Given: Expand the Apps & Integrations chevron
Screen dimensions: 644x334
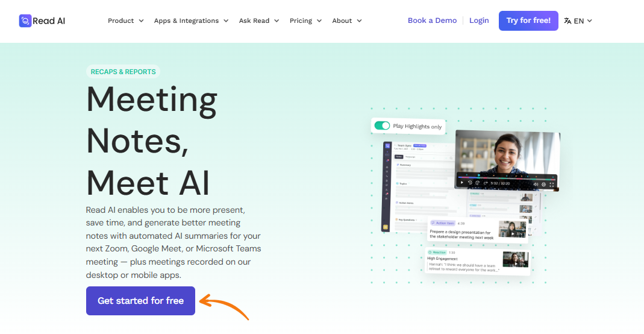Looking at the screenshot, I should pos(226,21).
